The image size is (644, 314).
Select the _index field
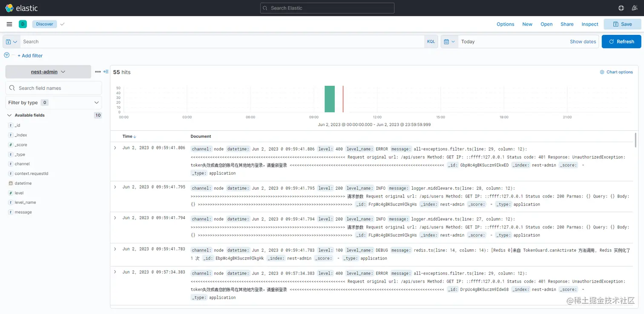point(21,135)
